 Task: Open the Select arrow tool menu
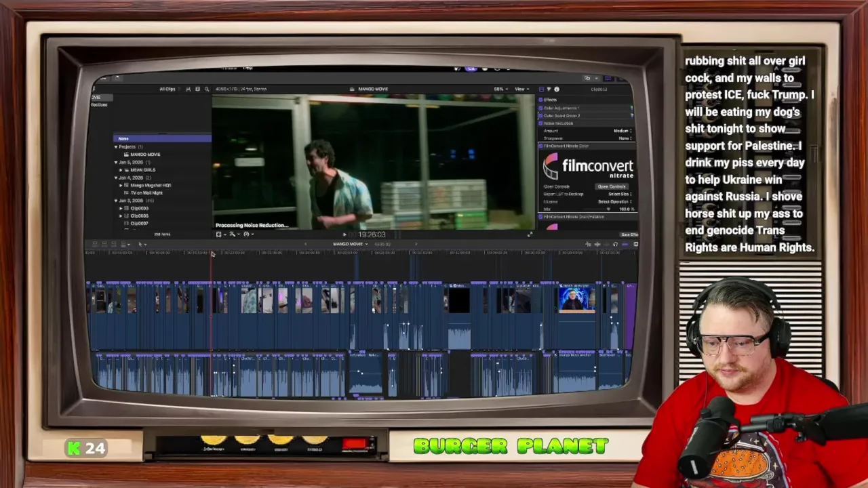(x=142, y=244)
